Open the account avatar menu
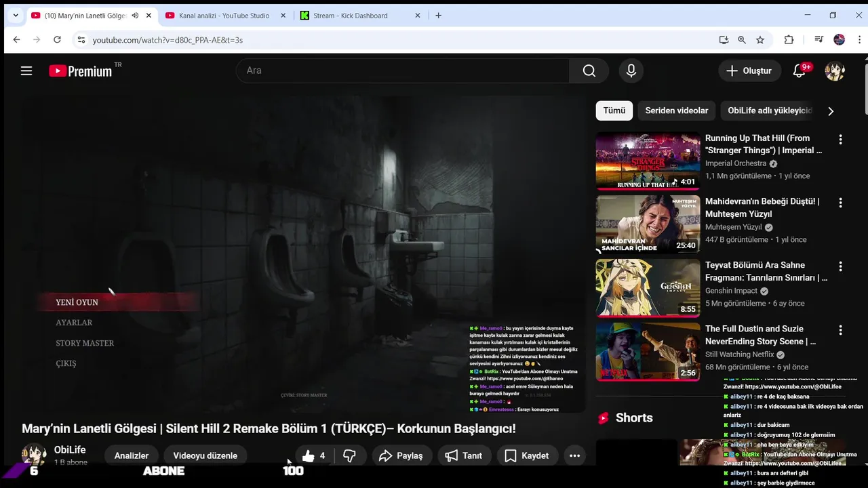Screen dimensions: 868x488 point(835,70)
